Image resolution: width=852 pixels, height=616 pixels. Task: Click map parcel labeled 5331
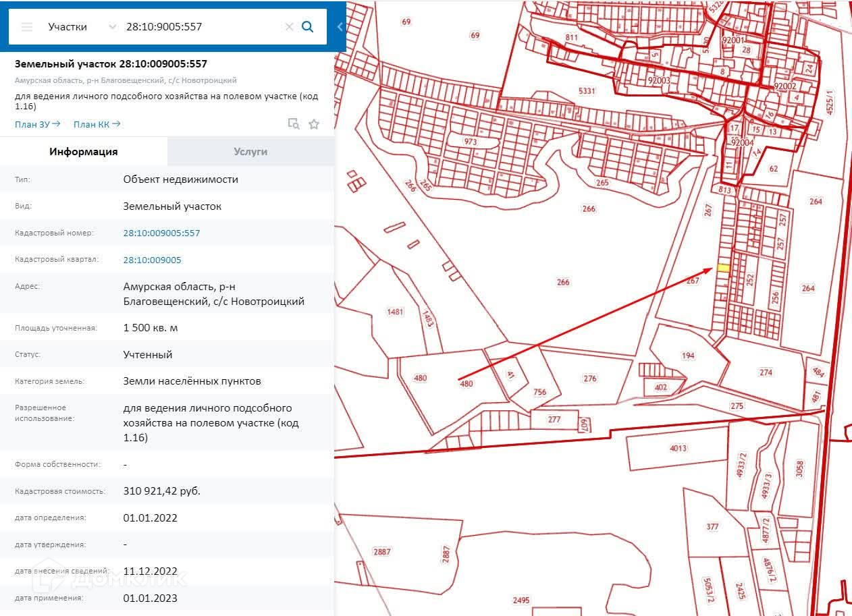[587, 90]
